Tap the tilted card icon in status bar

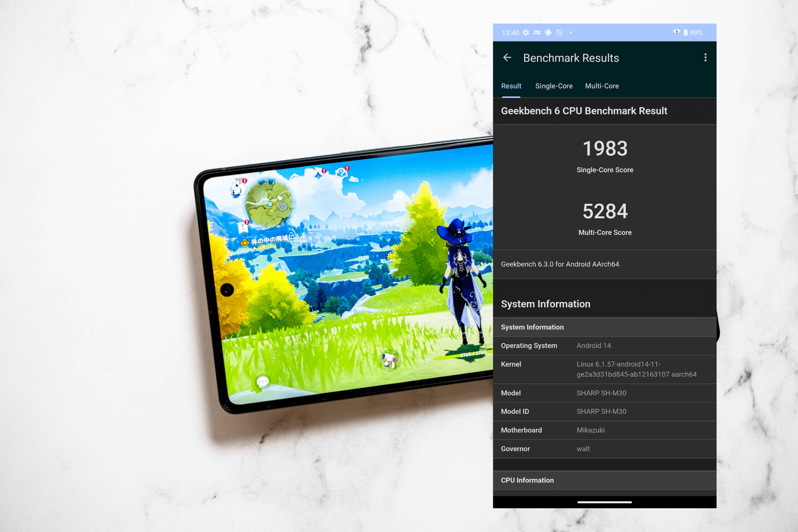click(548, 32)
